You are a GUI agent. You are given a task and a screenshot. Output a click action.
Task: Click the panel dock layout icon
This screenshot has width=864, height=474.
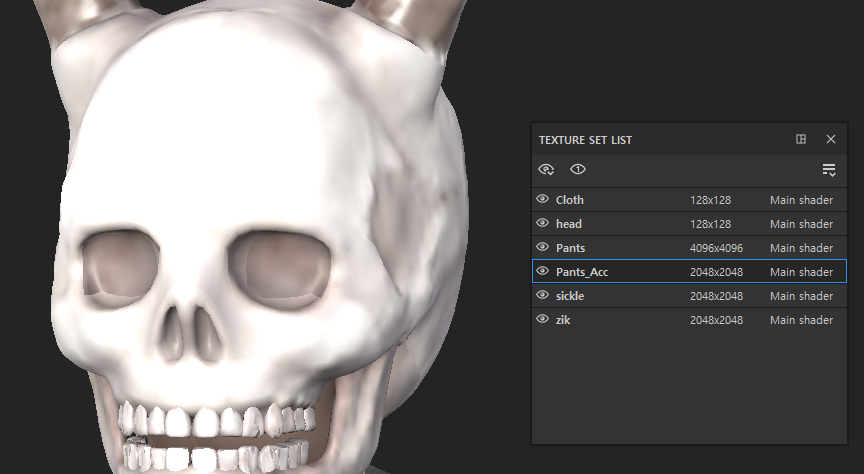click(x=801, y=139)
